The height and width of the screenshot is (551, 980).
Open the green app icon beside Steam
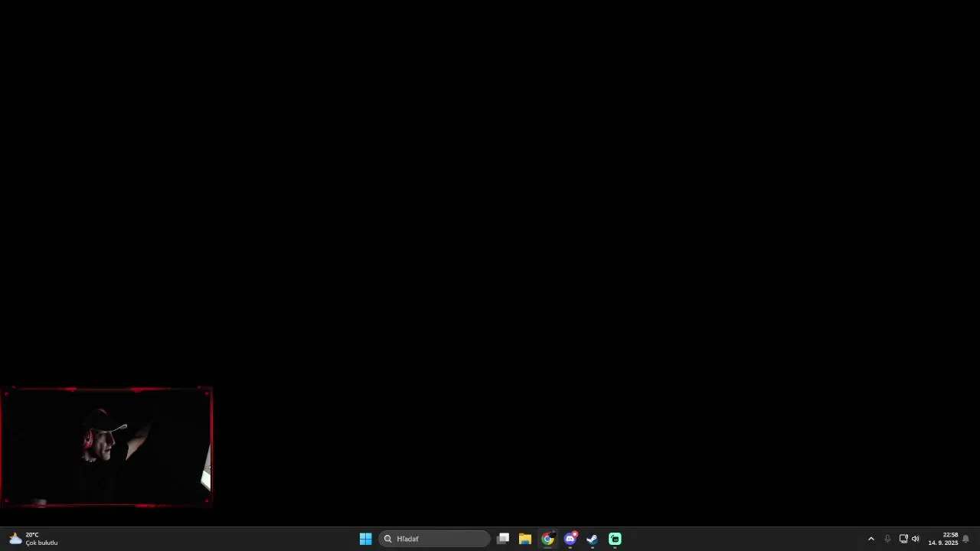(615, 539)
